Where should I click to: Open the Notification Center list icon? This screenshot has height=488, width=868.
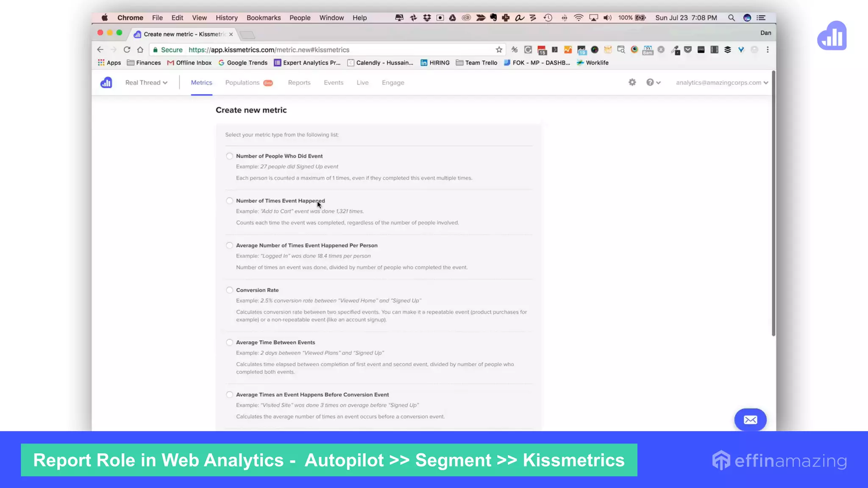click(x=761, y=18)
